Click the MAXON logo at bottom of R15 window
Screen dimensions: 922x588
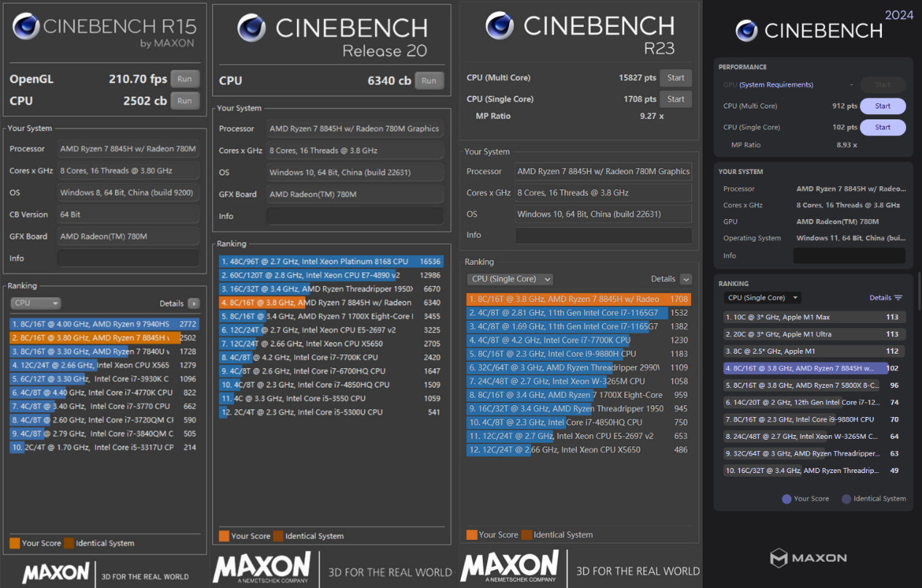click(x=55, y=573)
